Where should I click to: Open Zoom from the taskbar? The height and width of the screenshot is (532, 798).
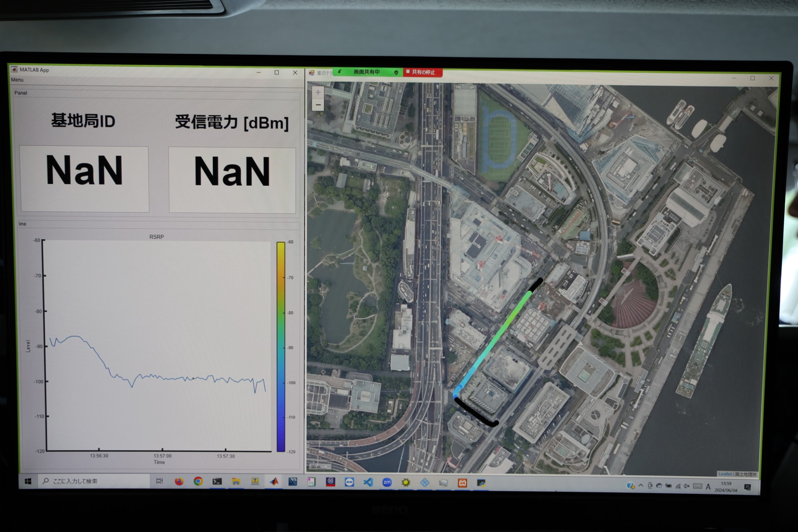[x=387, y=482]
